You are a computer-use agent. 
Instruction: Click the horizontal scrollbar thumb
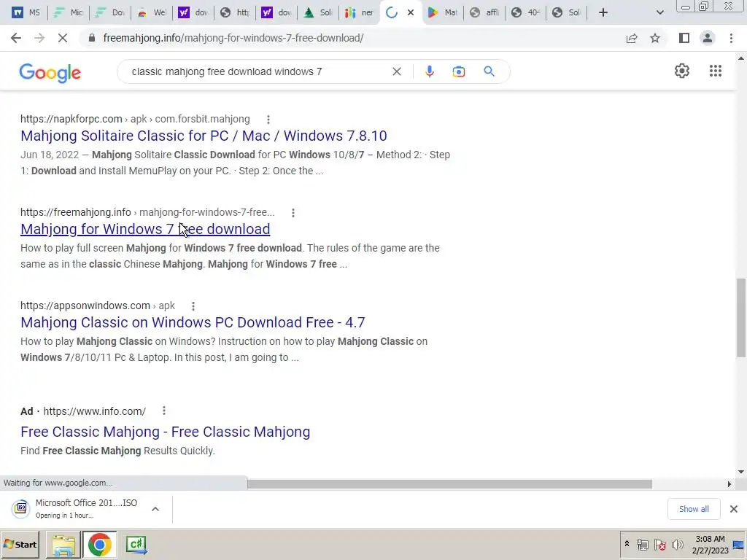(449, 484)
